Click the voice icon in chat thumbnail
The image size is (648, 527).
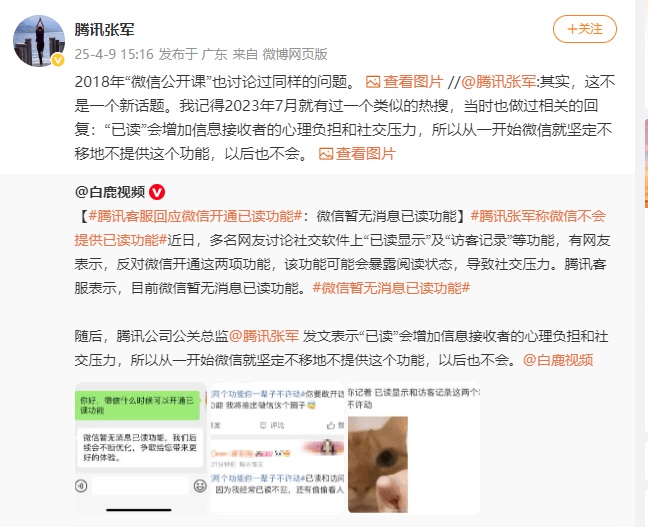pyautogui.click(x=81, y=486)
